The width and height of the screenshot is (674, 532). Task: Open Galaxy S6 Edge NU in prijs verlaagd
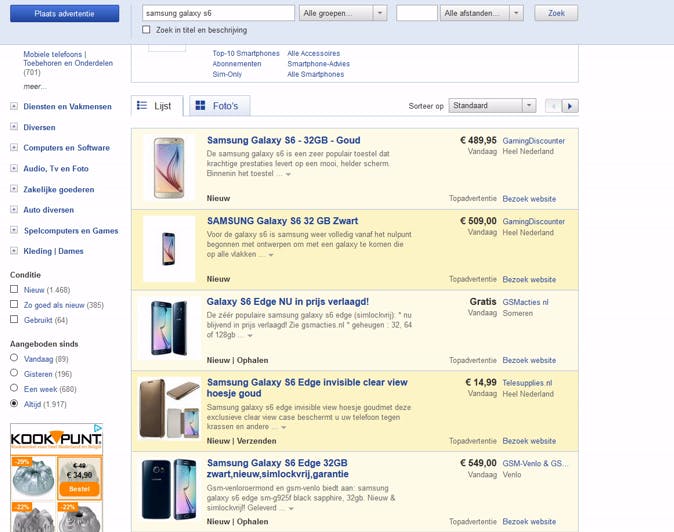click(x=288, y=302)
